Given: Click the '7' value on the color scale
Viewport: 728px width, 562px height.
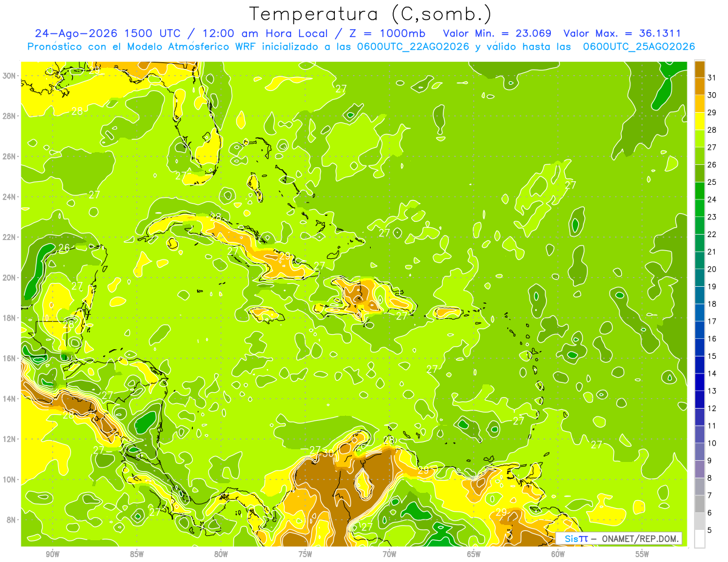Looking at the screenshot, I should click(710, 495).
